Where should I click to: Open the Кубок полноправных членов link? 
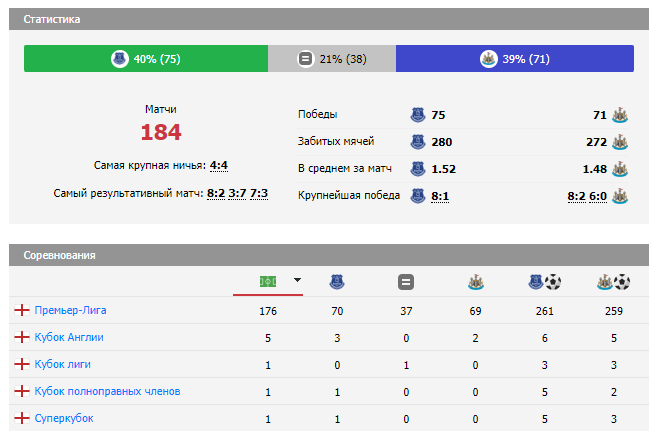pyautogui.click(x=108, y=391)
